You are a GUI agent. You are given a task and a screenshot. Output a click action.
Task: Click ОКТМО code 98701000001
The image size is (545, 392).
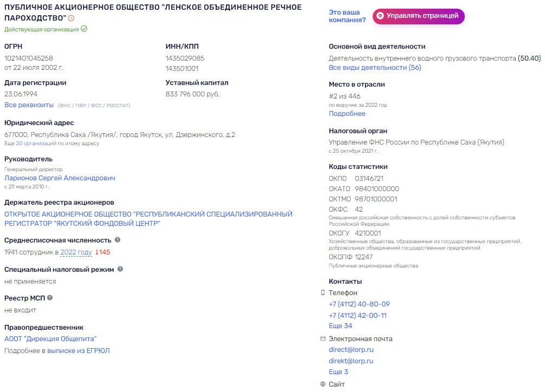coord(376,199)
